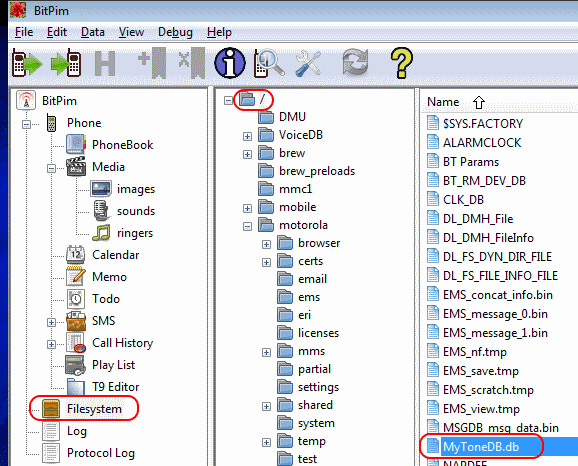Image resolution: width=578 pixels, height=466 pixels.
Task: Open the Data menu
Action: click(93, 32)
